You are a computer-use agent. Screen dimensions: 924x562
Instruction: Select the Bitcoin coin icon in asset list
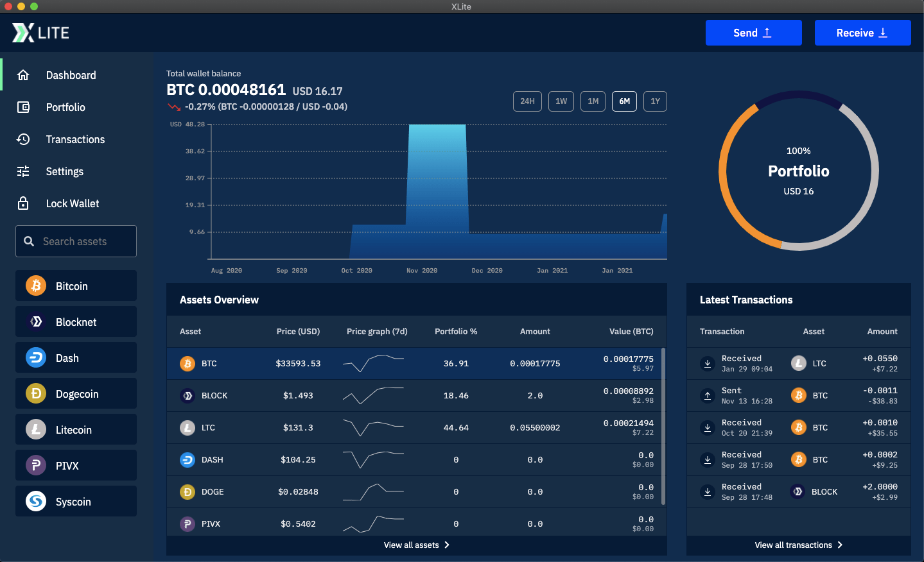coord(35,285)
